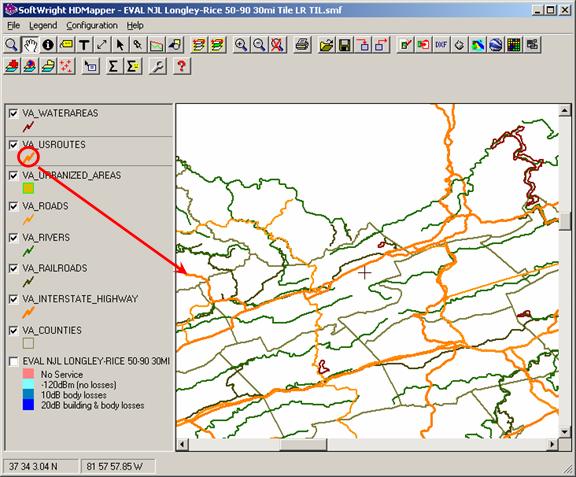Open the wrench settings tool

point(158,67)
